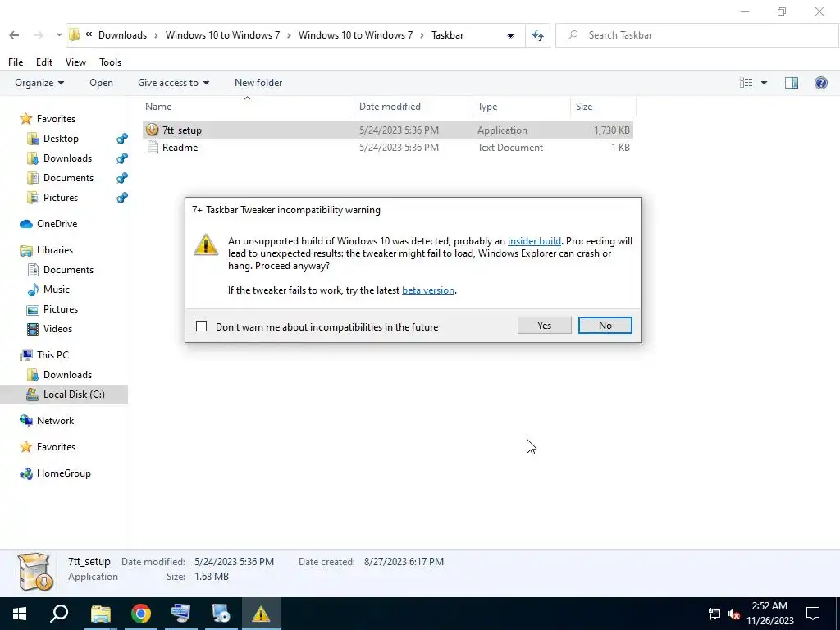Open the View menu
Image resolution: width=840 pixels, height=630 pixels.
(75, 62)
